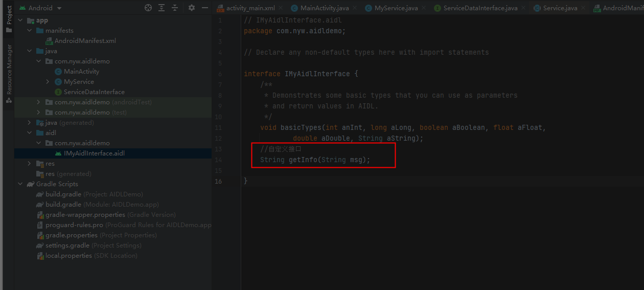The width and height of the screenshot is (644, 290).
Task: Click the Collapse All icon in Project panel
Action: click(175, 8)
